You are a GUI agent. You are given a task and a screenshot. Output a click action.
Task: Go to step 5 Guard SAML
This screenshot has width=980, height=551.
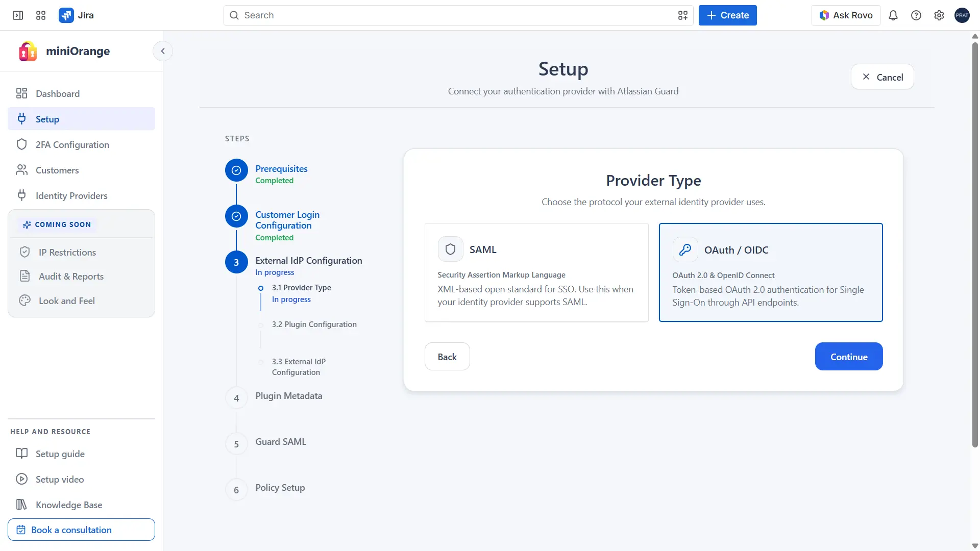coord(281,442)
